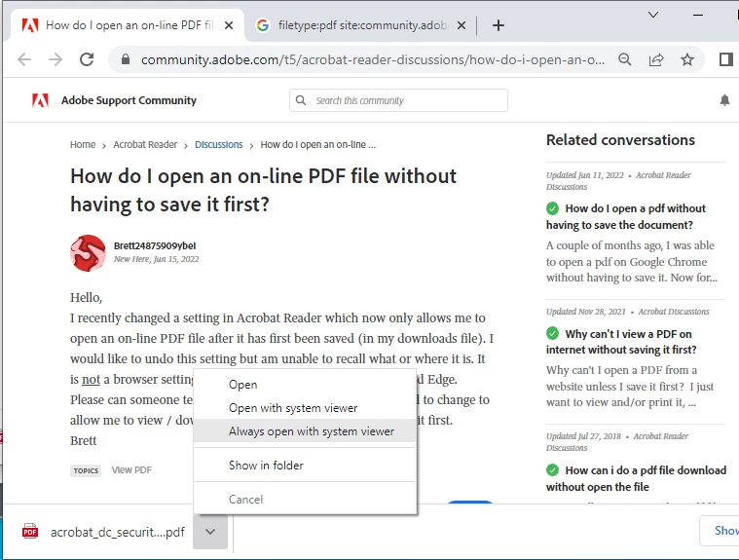This screenshot has width=739, height=560.
Task: Close the 'How do I open an on-line PDF' tab
Action: [x=229, y=25]
